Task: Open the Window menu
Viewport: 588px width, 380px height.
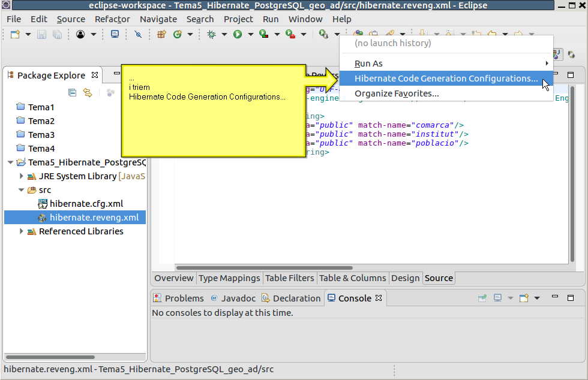Action: pos(305,19)
